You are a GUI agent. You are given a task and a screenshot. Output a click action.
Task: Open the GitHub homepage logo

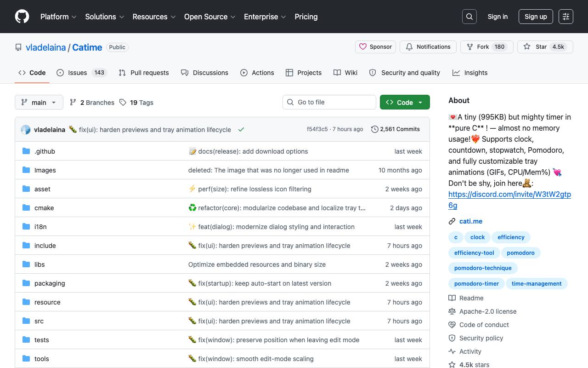click(x=22, y=17)
